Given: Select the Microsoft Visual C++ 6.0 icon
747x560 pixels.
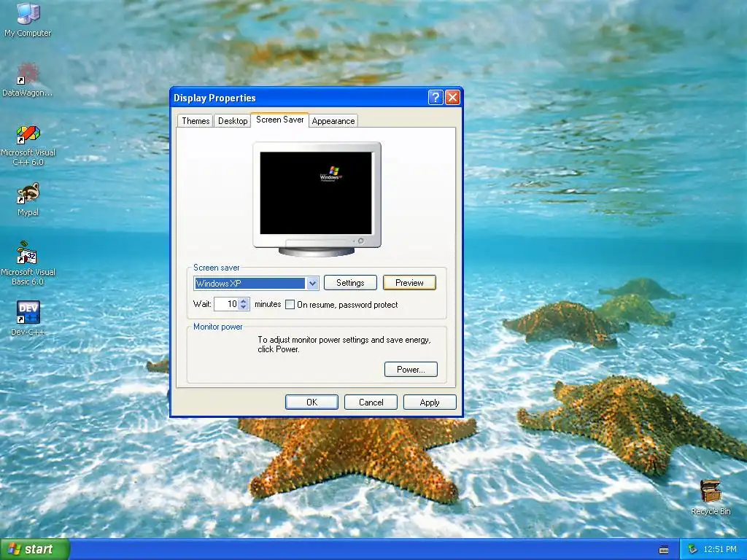Looking at the screenshot, I should point(28,145).
